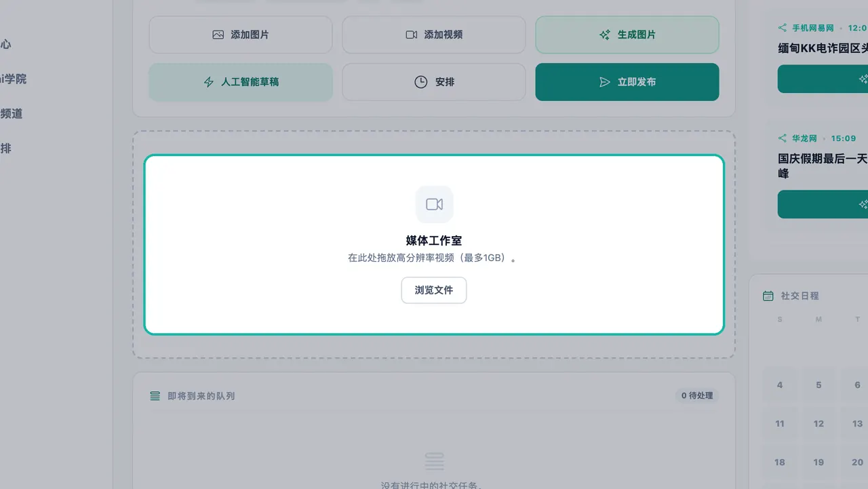
Task: Click the 即将到来的队列 queue icon
Action: point(155,395)
